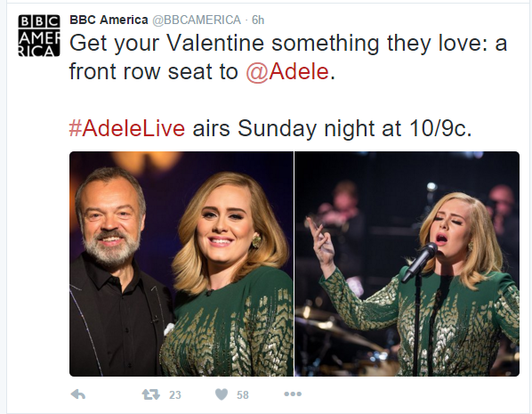This screenshot has height=414, width=532.
Task: Open the 6h timestamp permalink
Action: pyautogui.click(x=258, y=20)
